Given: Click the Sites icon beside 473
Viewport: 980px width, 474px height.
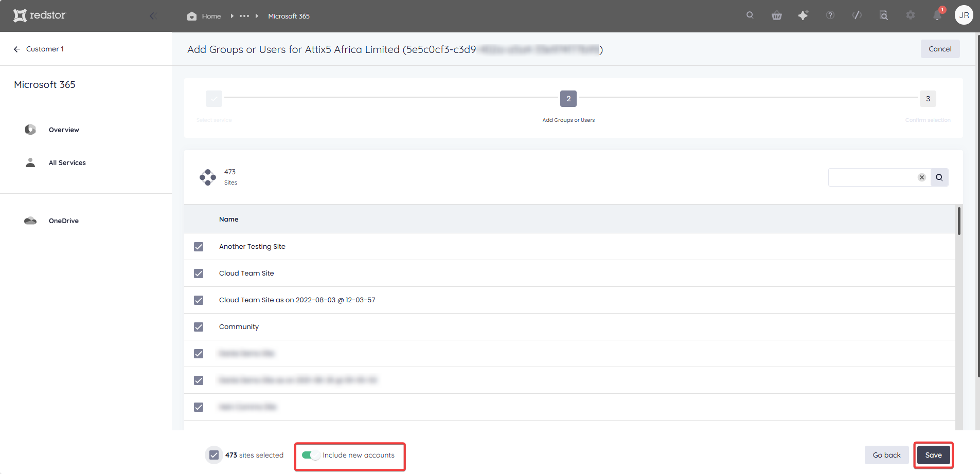Looking at the screenshot, I should point(208,177).
